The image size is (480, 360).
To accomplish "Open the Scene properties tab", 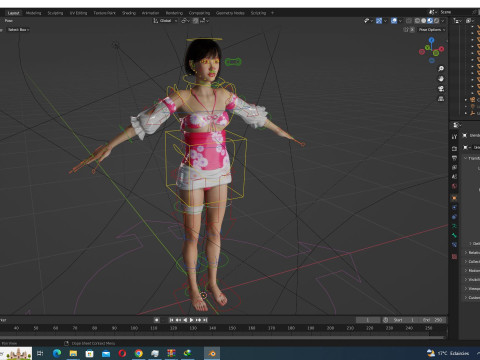I will [454, 177].
